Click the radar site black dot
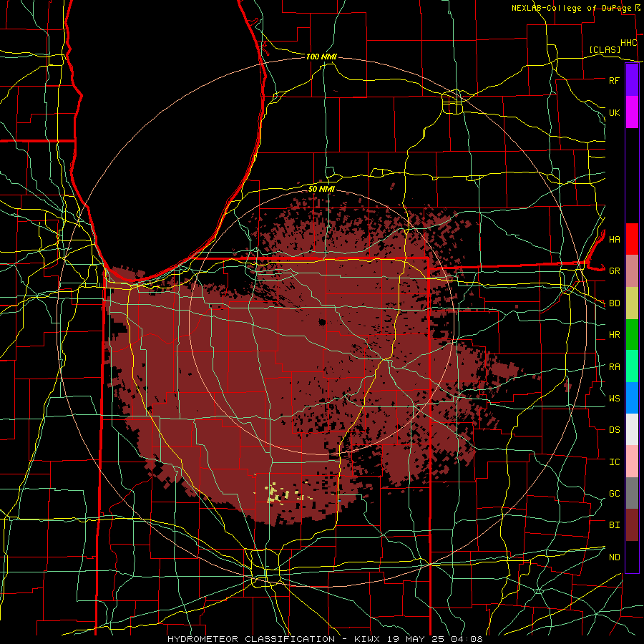The width and height of the screenshot is (644, 644). click(322, 323)
